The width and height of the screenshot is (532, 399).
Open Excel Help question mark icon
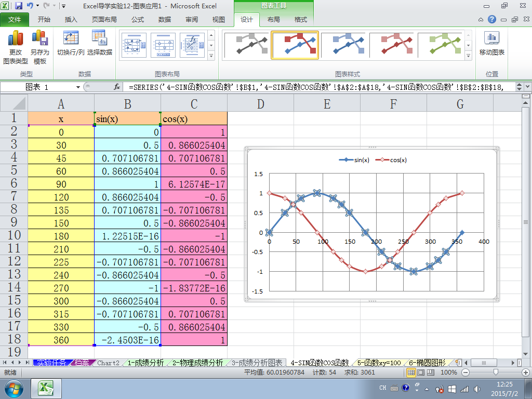[491, 19]
